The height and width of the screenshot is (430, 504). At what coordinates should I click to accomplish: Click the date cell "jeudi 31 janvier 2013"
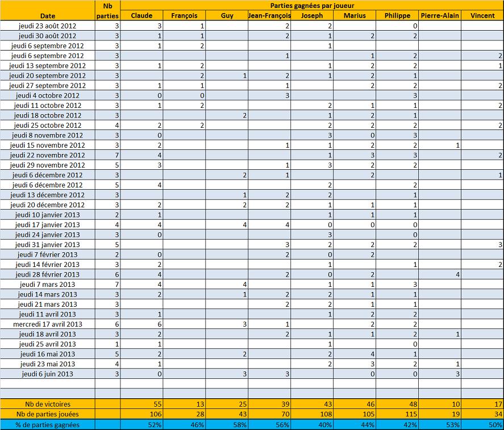coord(48,245)
